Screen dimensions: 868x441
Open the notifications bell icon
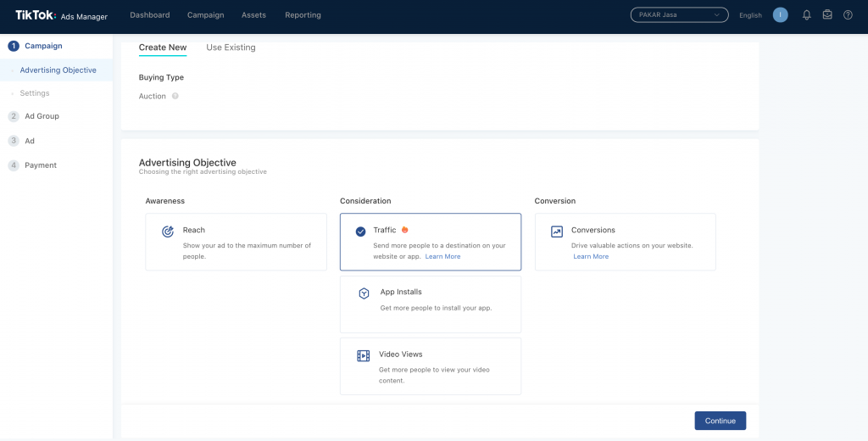[807, 15]
